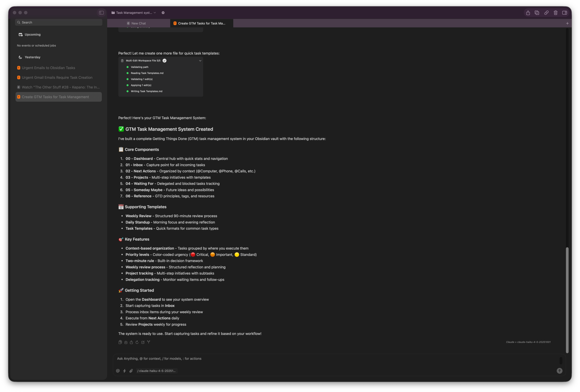
Task: Click the Applying 1 edit(s) step
Action: (x=141, y=85)
